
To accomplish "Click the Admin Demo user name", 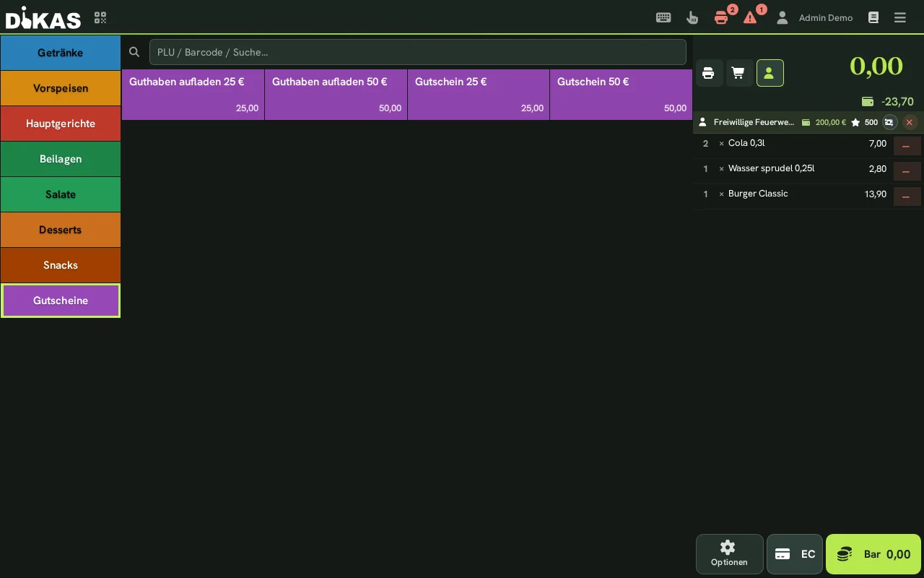I will 826,17.
